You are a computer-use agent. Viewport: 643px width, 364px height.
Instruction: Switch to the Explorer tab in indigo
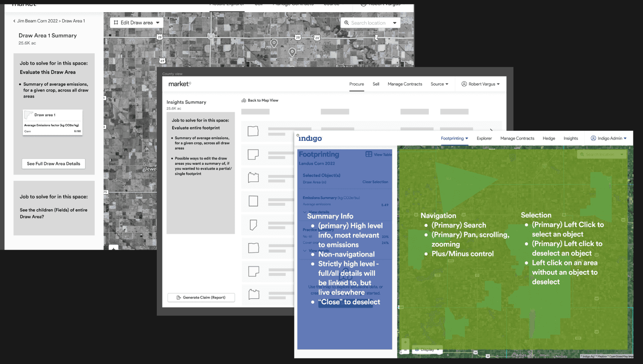point(484,138)
